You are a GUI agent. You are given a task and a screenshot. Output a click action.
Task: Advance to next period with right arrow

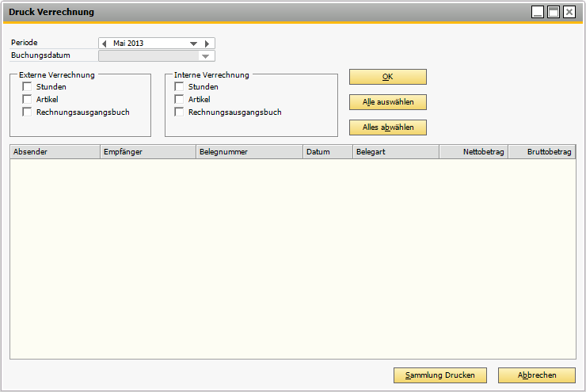click(207, 44)
